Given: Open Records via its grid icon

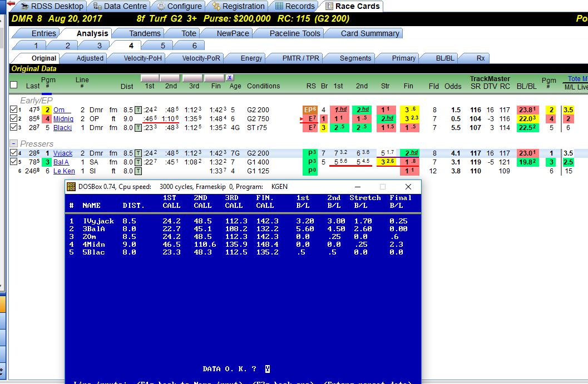Looking at the screenshot, I should [279, 6].
